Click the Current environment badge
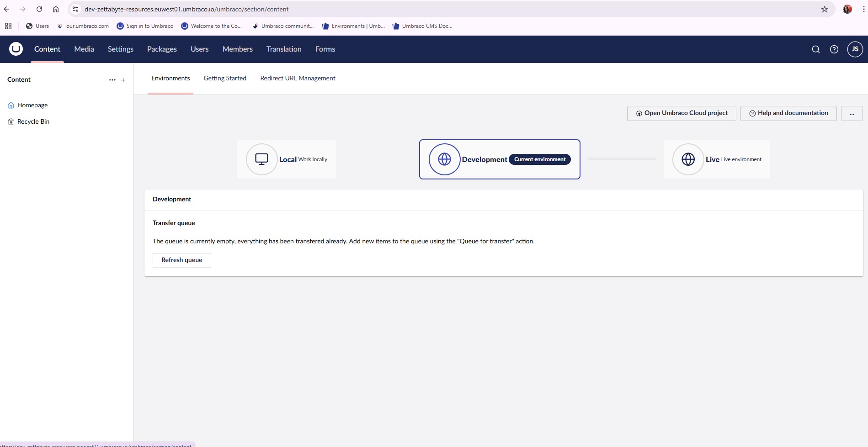This screenshot has width=868, height=447. point(540,159)
